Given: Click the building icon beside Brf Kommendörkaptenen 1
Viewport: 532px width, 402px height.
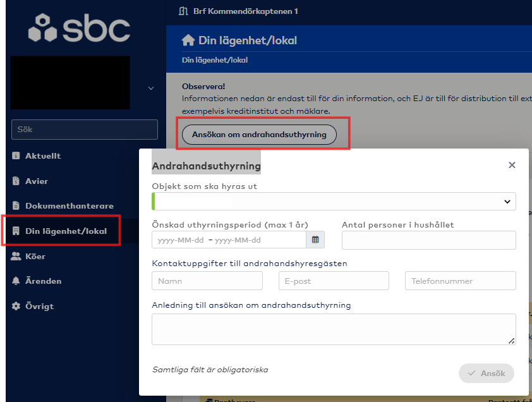Looking at the screenshot, I should [x=184, y=11].
